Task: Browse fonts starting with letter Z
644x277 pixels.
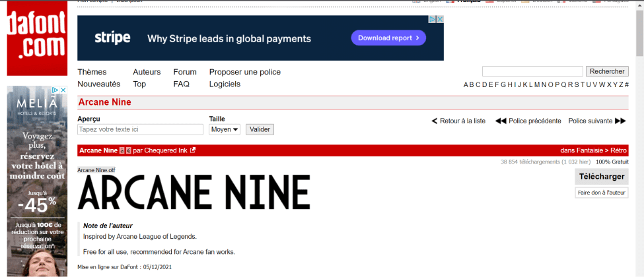Action: [x=621, y=85]
